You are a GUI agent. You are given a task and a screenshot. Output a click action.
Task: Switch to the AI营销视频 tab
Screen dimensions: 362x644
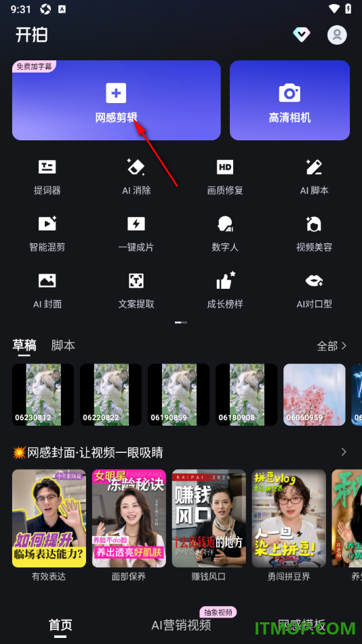click(181, 625)
